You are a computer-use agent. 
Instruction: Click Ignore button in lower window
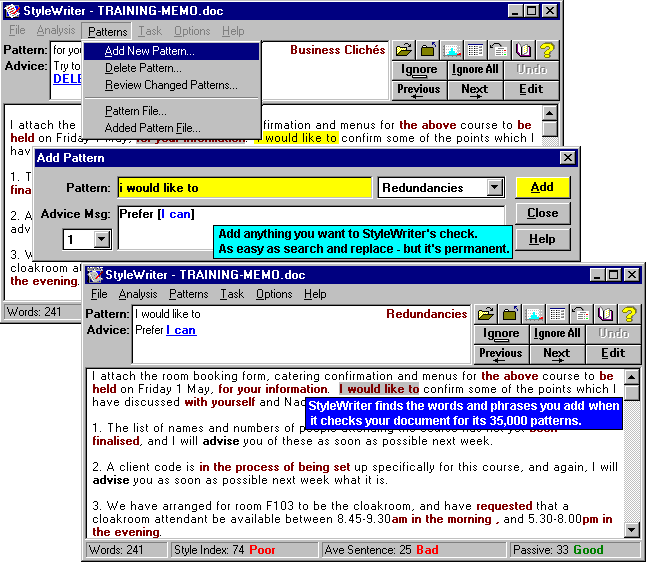(501, 334)
